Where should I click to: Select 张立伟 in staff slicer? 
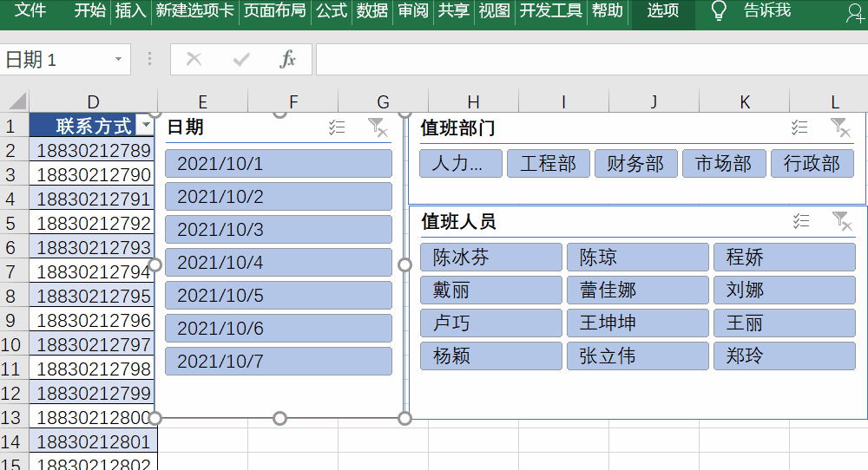pyautogui.click(x=638, y=356)
